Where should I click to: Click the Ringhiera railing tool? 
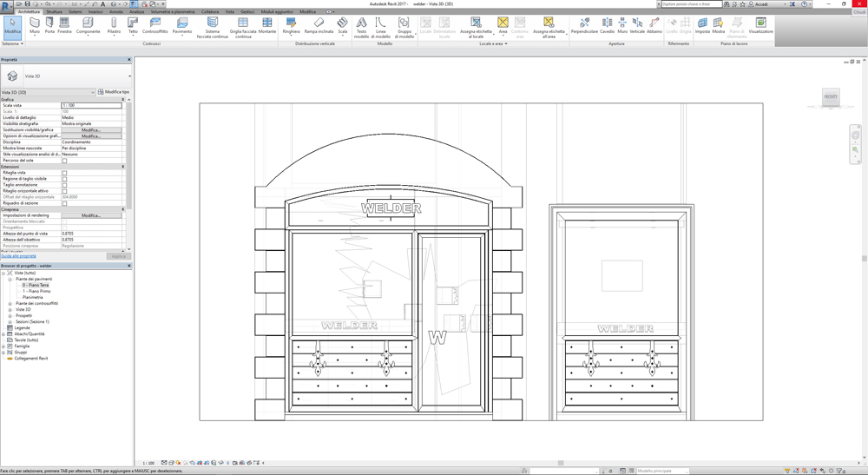tap(291, 24)
